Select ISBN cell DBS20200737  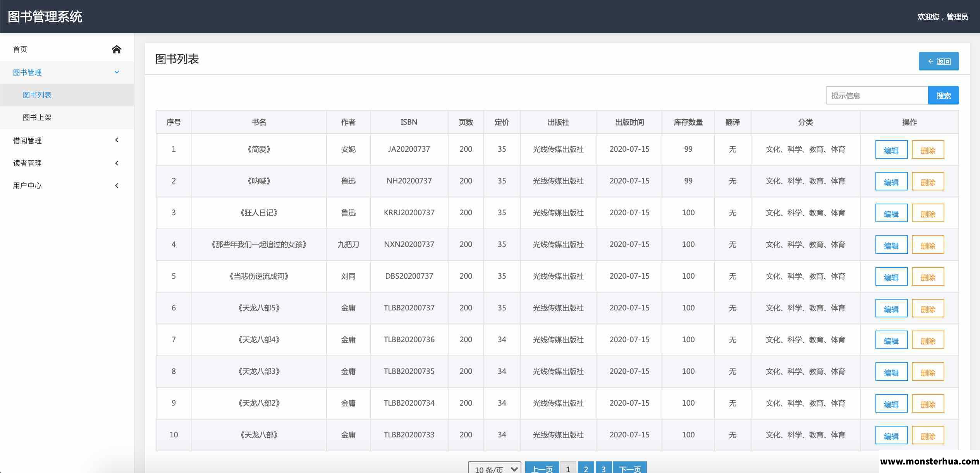click(x=409, y=276)
